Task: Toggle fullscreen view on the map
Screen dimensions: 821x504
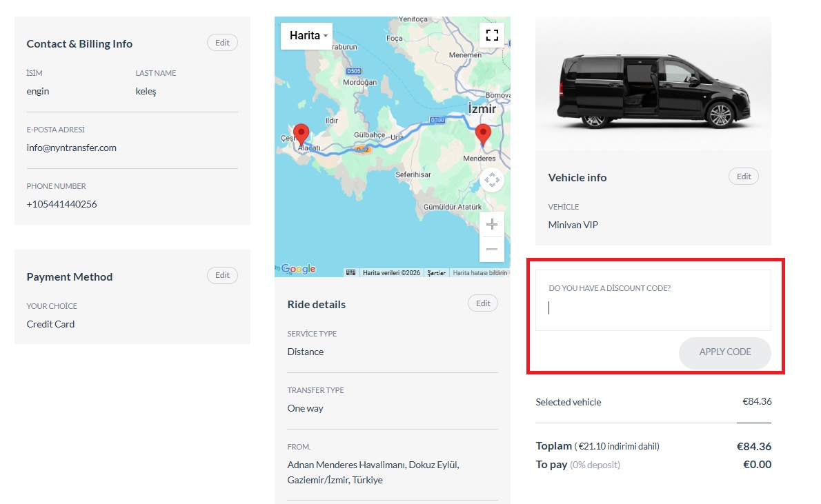Action: tap(491, 35)
